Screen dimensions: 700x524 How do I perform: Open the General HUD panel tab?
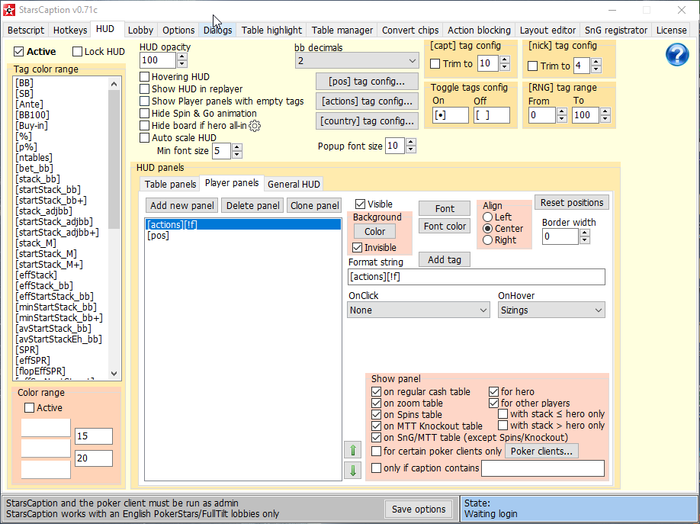(294, 184)
